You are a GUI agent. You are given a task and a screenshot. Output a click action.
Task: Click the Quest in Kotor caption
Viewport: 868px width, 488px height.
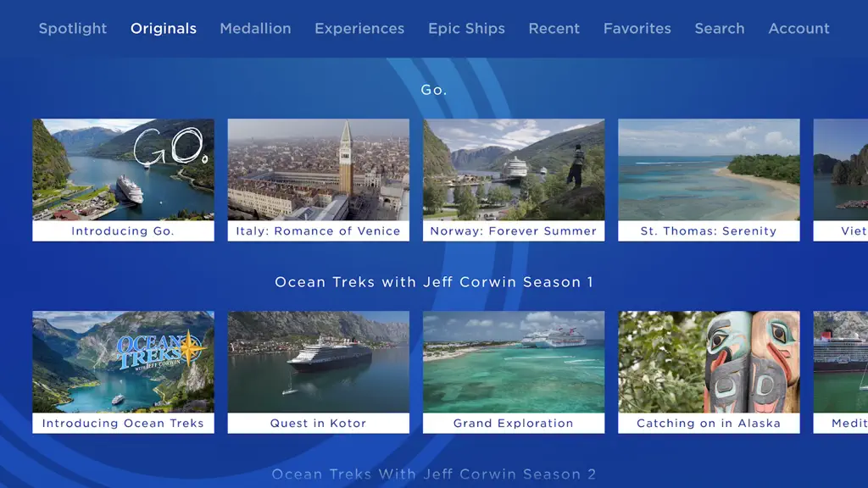click(x=319, y=424)
